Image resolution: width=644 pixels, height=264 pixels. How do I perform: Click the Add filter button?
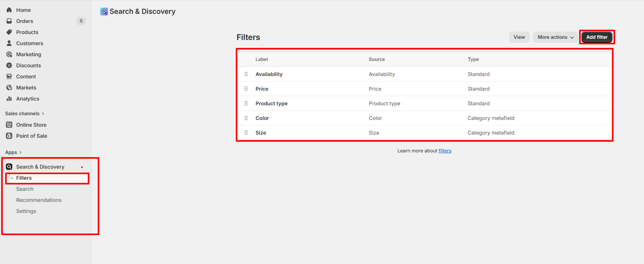coord(597,37)
